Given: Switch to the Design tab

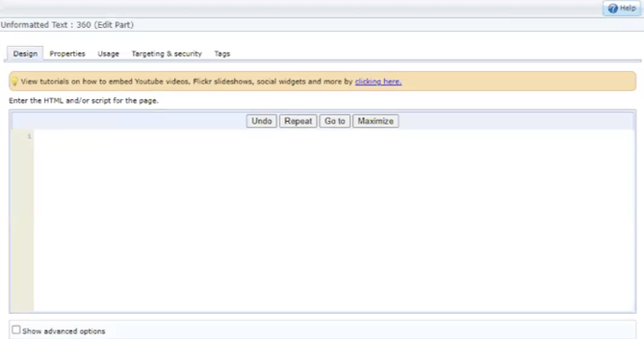Looking at the screenshot, I should [x=25, y=53].
